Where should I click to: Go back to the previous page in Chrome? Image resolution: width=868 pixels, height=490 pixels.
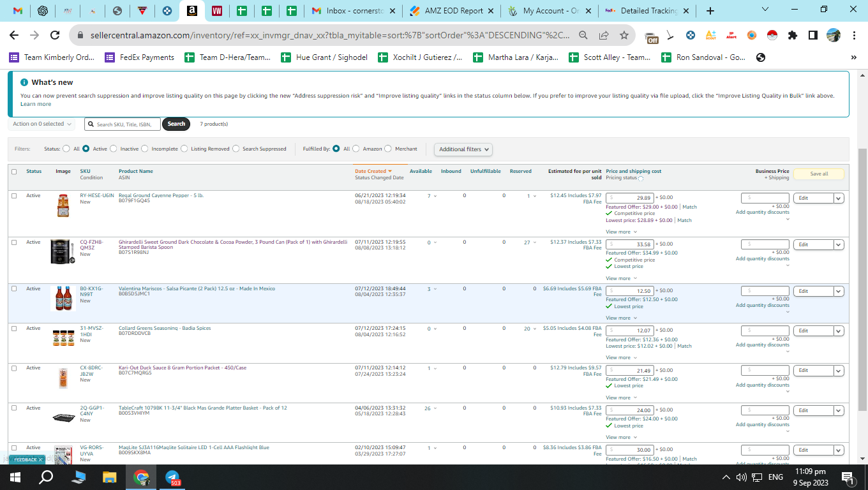coord(14,36)
